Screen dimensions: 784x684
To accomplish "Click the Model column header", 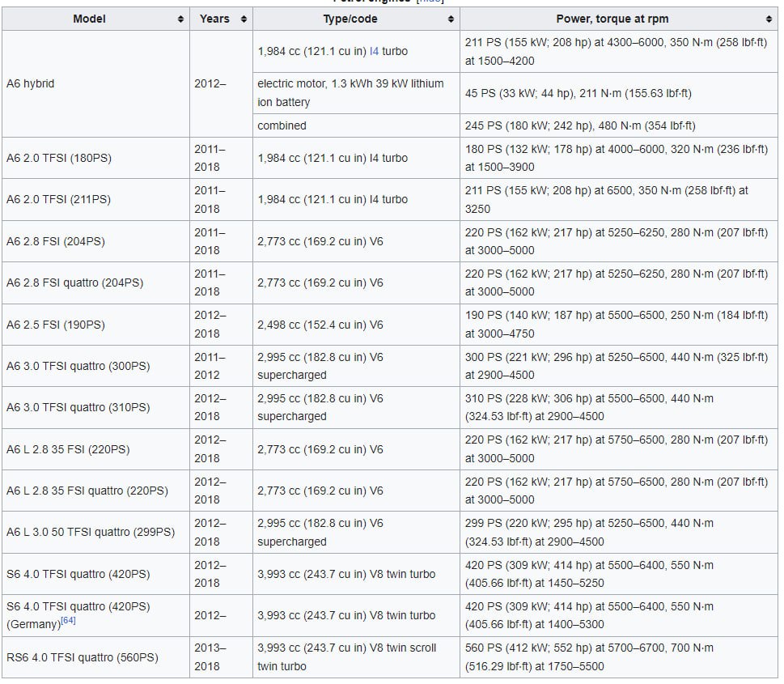I will 95,19.
